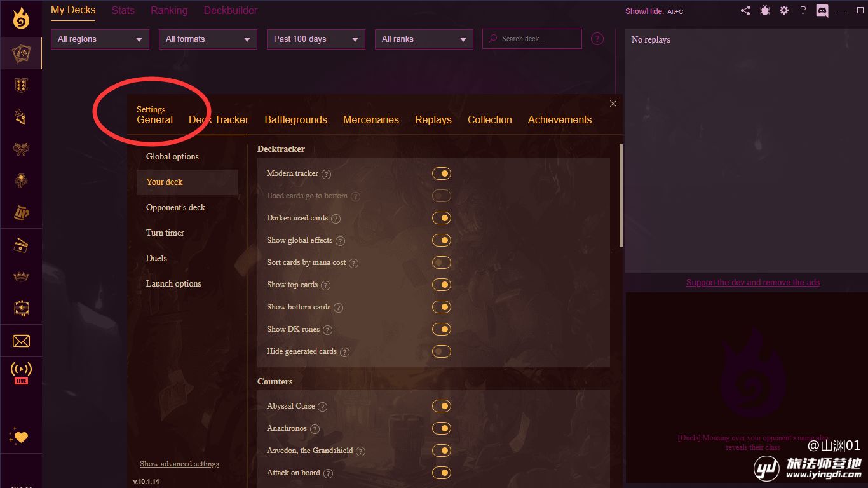Click the help icon beside Modern tracker
The height and width of the screenshot is (488, 868).
pos(326,174)
